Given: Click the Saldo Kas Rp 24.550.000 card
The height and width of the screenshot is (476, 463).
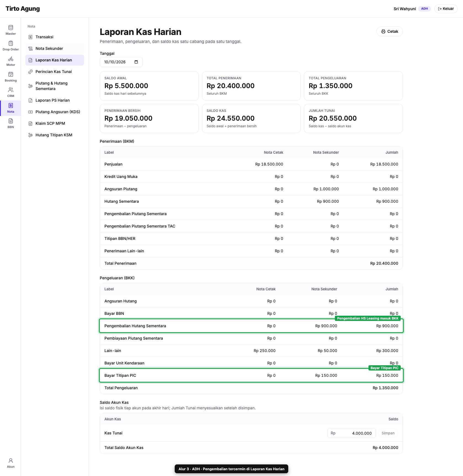Looking at the screenshot, I should pos(251,118).
